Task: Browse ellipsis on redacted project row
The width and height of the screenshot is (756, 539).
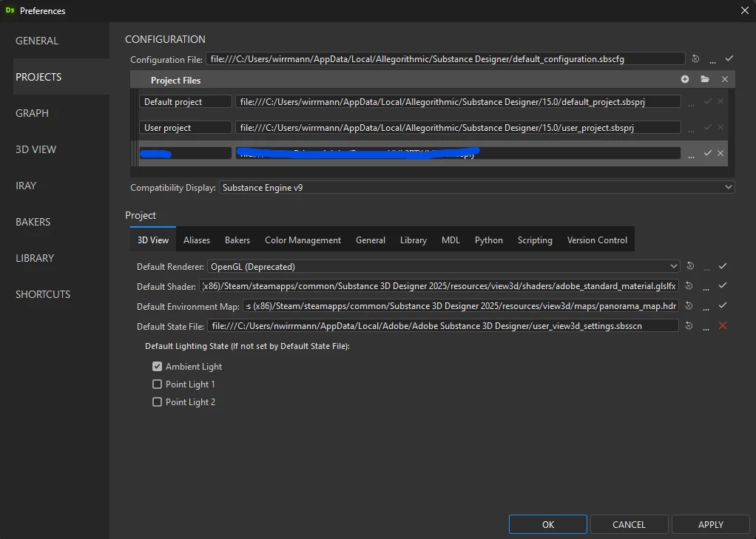Action: [692, 155]
